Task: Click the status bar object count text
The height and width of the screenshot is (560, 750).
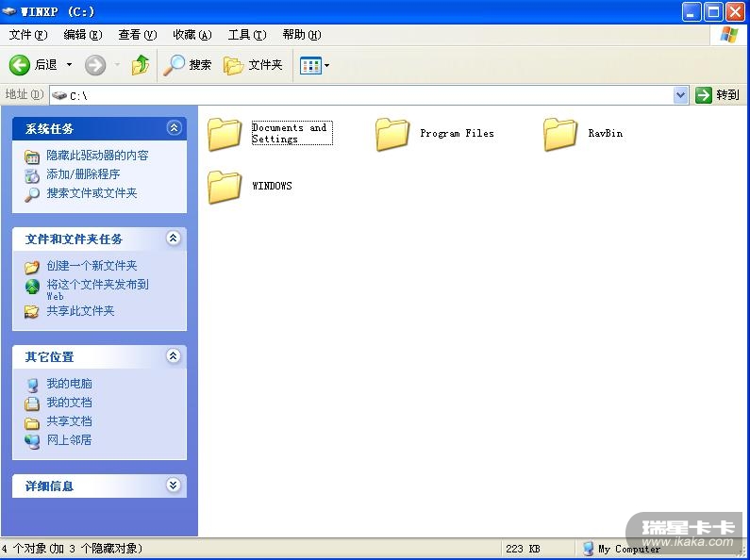Action: pyautogui.click(x=73, y=548)
